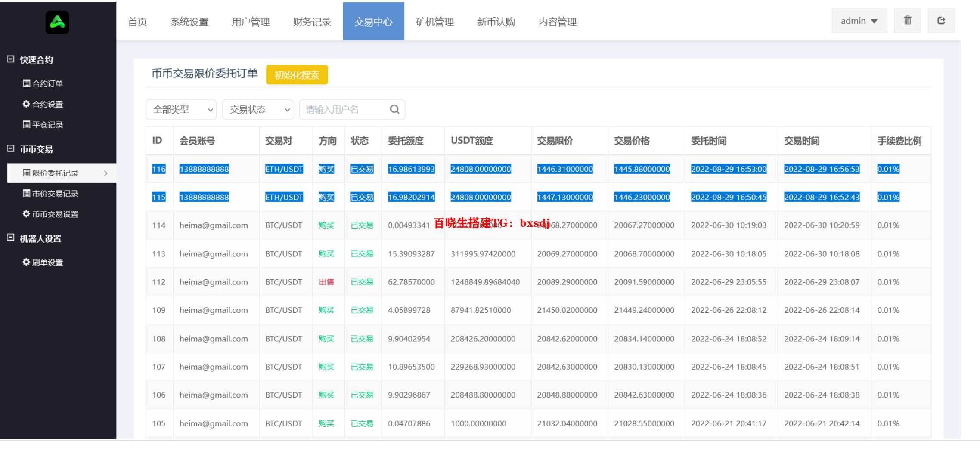The image size is (980, 454).
Task: Open 市价交易记录 in sidebar
Action: point(51,194)
